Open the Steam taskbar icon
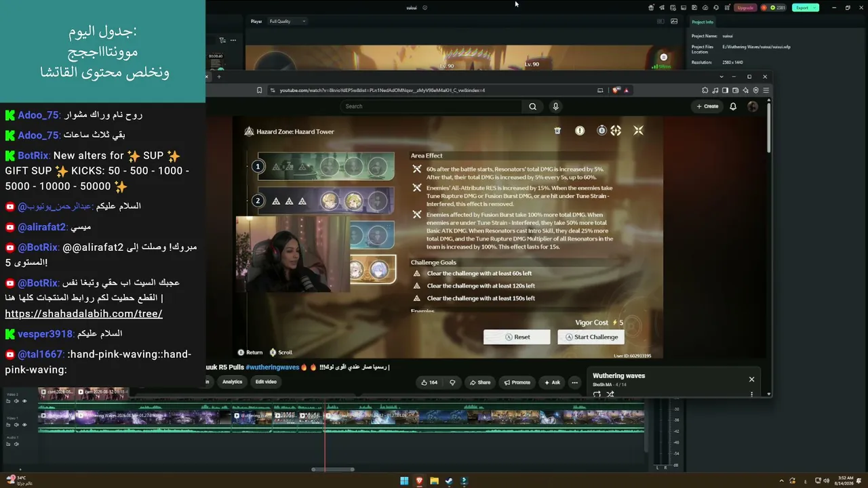The width and height of the screenshot is (868, 488). point(449,481)
